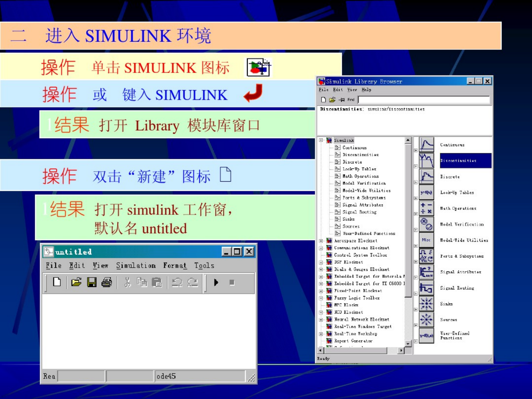532x399 pixels.
Task: Select the Ports & Subsystems block library icon
Action: click(x=427, y=256)
